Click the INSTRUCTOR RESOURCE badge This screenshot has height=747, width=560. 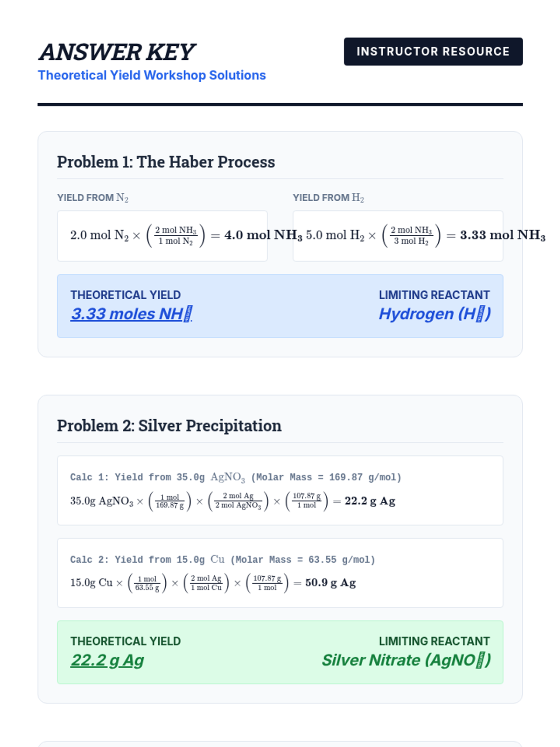coord(433,51)
